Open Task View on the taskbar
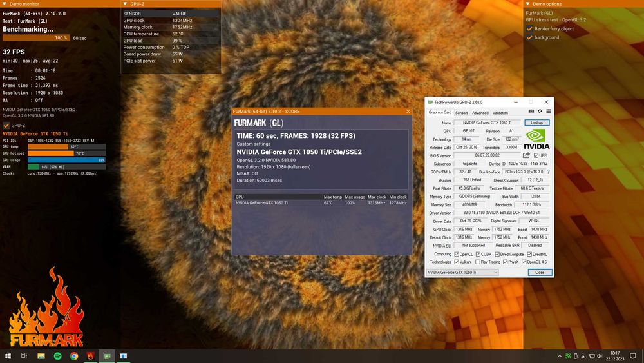This screenshot has width=644, height=363. point(24,356)
